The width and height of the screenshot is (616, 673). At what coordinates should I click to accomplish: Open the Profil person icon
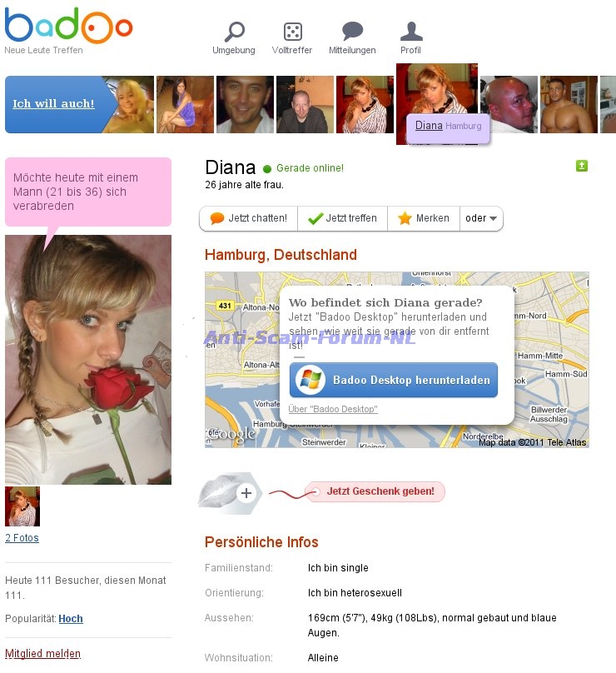411,32
